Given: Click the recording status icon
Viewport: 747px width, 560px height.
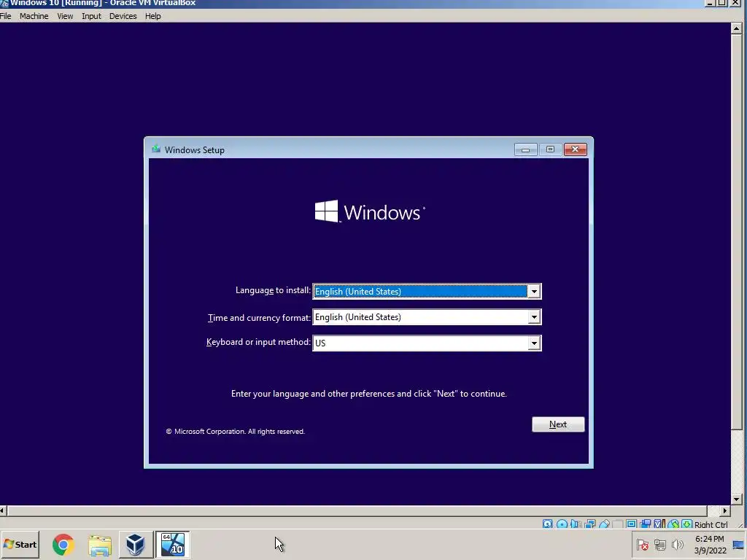Looking at the screenshot, I should click(x=645, y=524).
